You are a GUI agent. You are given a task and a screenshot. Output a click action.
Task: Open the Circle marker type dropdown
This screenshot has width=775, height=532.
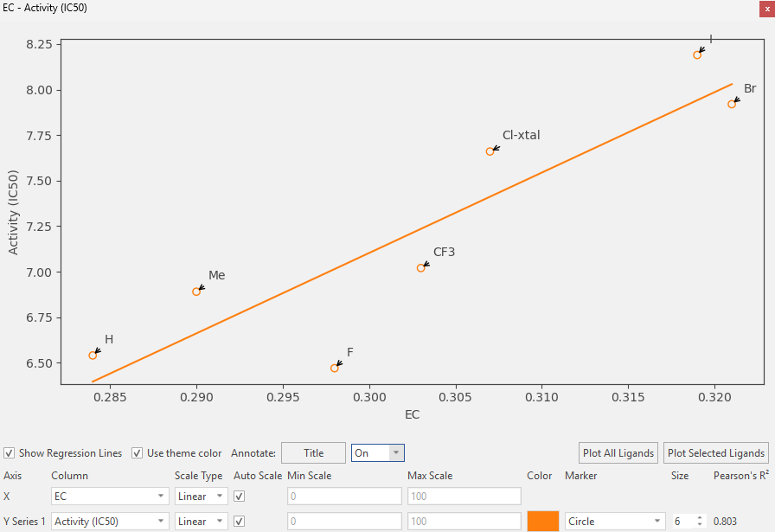tap(614, 522)
